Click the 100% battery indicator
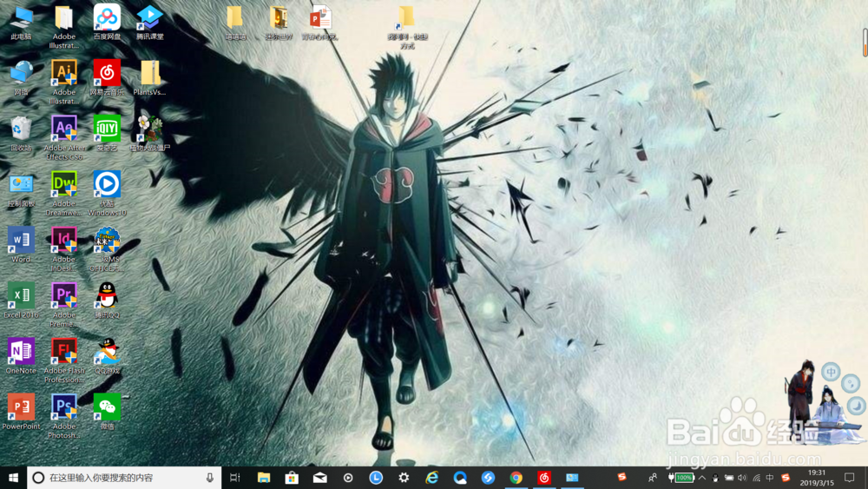Screen dimensions: 868x489 (684, 478)
